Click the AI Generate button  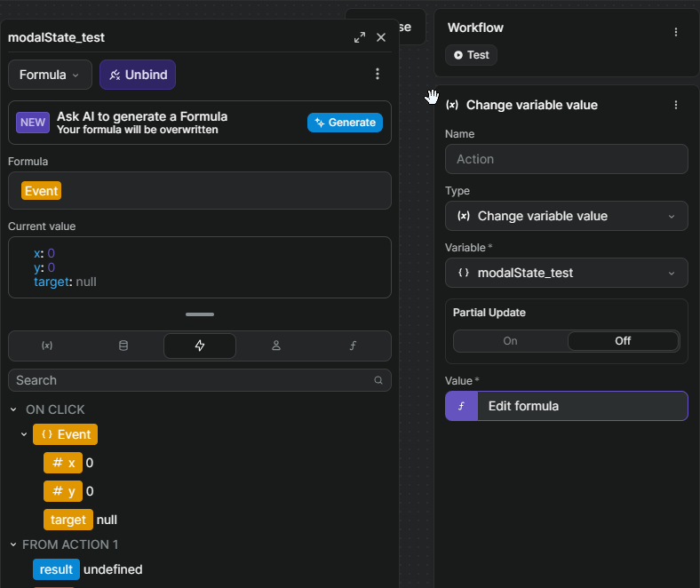pyautogui.click(x=345, y=123)
